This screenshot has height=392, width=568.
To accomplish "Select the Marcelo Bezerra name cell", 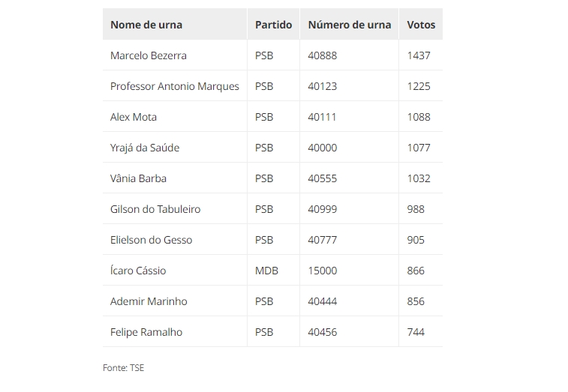I will pos(175,55).
